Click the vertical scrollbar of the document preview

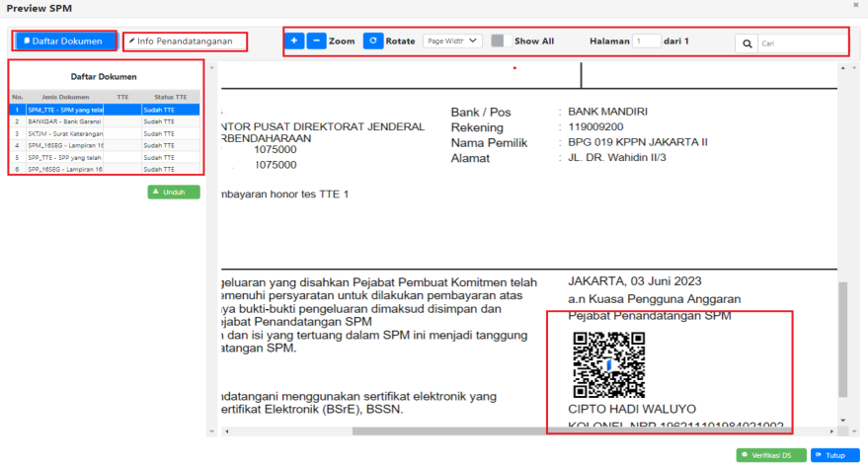[842, 336]
